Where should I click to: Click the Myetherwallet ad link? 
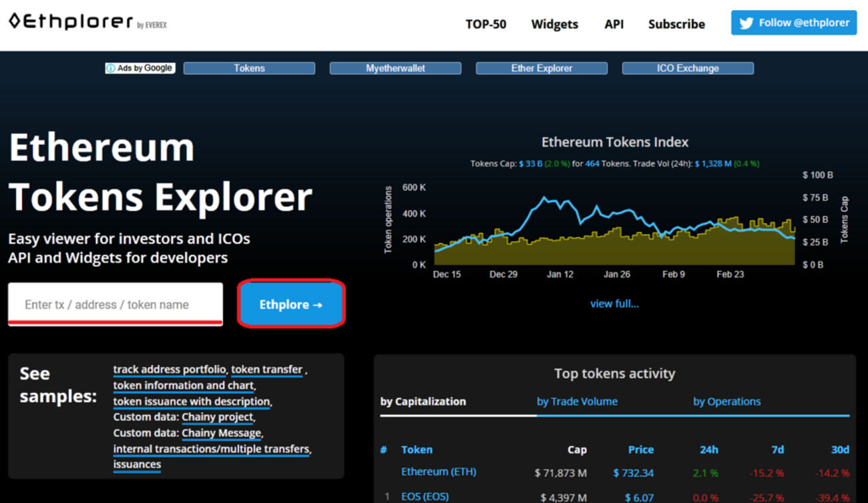[x=395, y=67]
